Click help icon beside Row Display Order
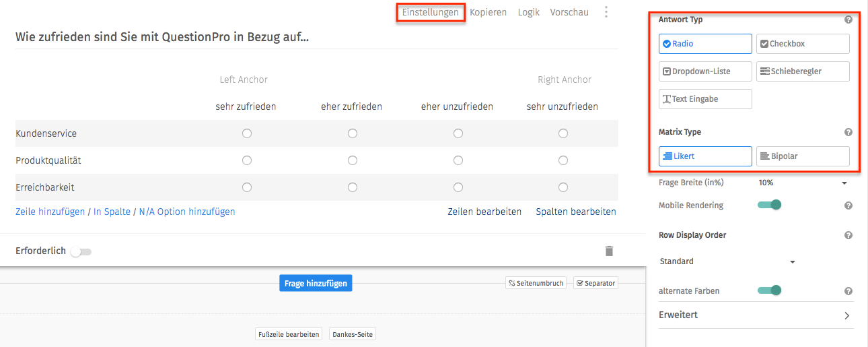868x347 pixels. click(848, 236)
